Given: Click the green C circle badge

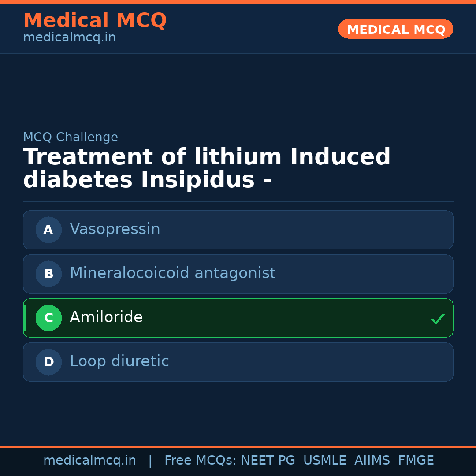Looking at the screenshot, I should pyautogui.click(x=48, y=318).
